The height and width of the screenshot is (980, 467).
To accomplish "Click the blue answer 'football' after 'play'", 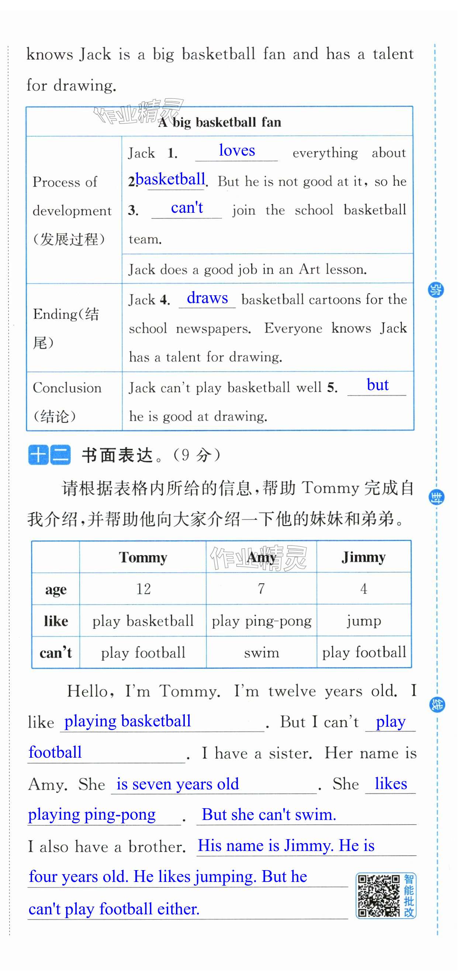I will [55, 753].
